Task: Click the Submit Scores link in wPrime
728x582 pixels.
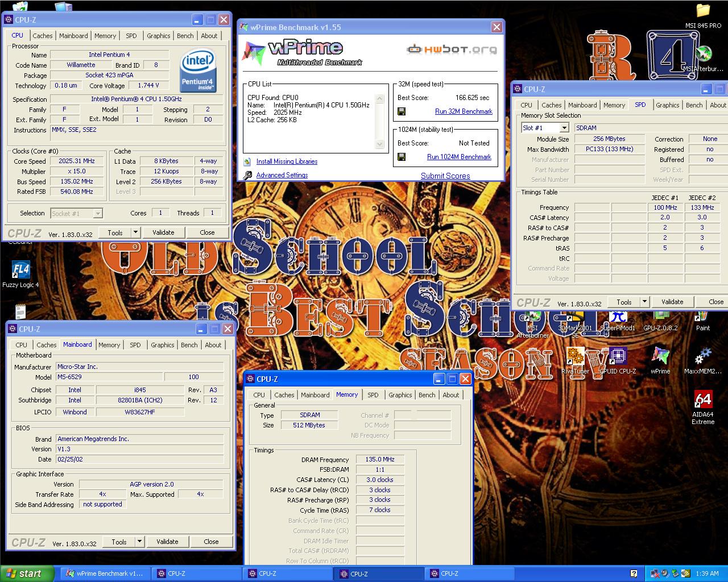Action: 445,176
